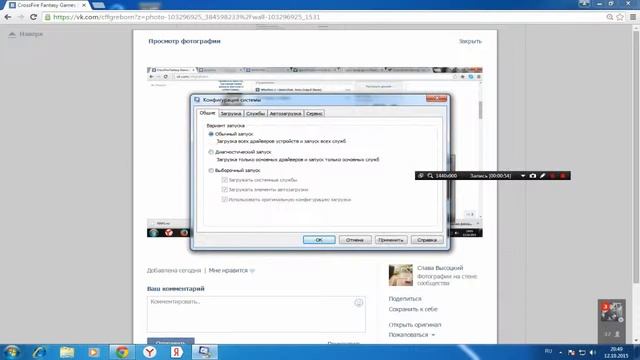Click Закрыть link in photo viewer
Image resolution: width=640 pixels, height=360 pixels.
tap(470, 41)
